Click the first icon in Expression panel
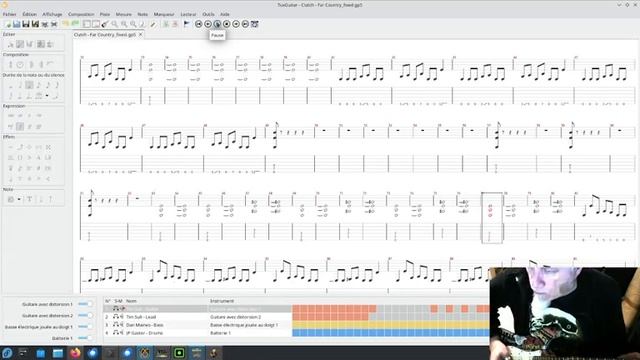 click(11, 116)
